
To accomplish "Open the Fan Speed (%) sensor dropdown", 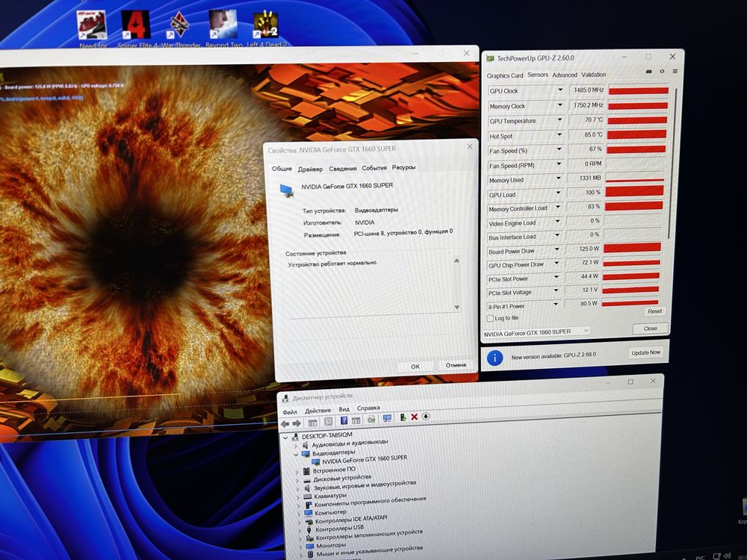I will point(559,149).
